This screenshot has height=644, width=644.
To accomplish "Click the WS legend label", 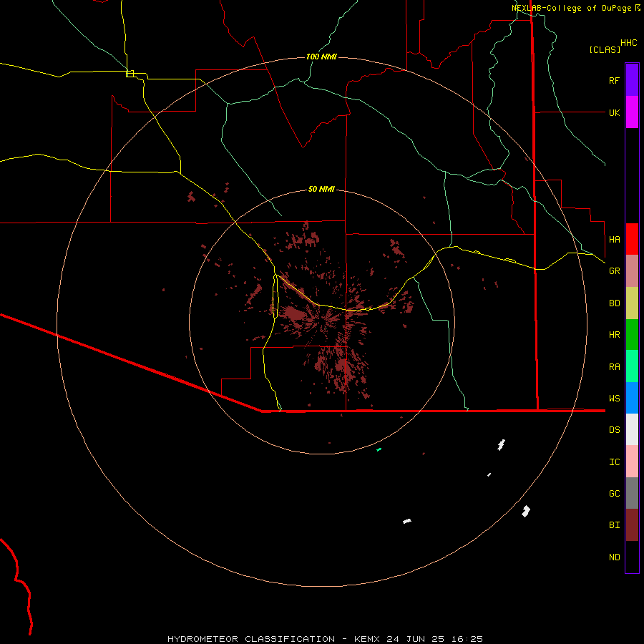I will coord(614,399).
